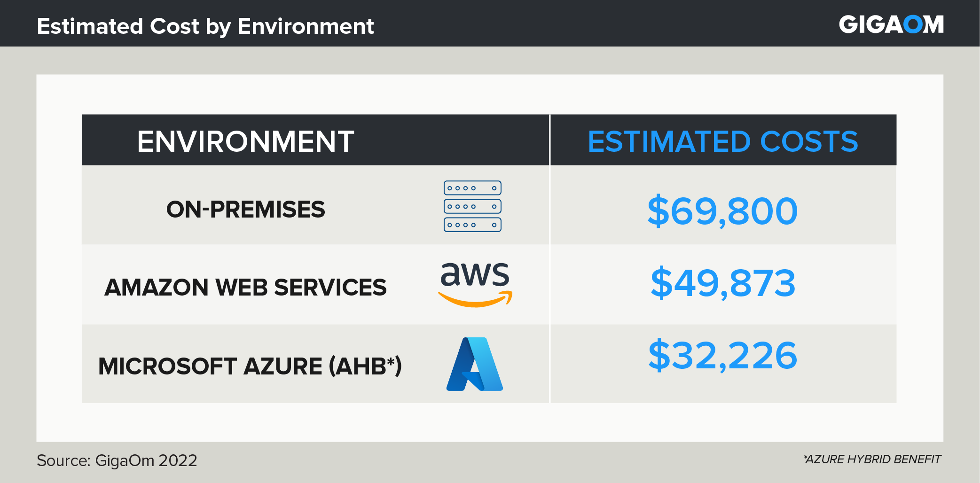Click the ENVIRONMENT column header
Viewport: 980px width, 483px height.
(245, 141)
